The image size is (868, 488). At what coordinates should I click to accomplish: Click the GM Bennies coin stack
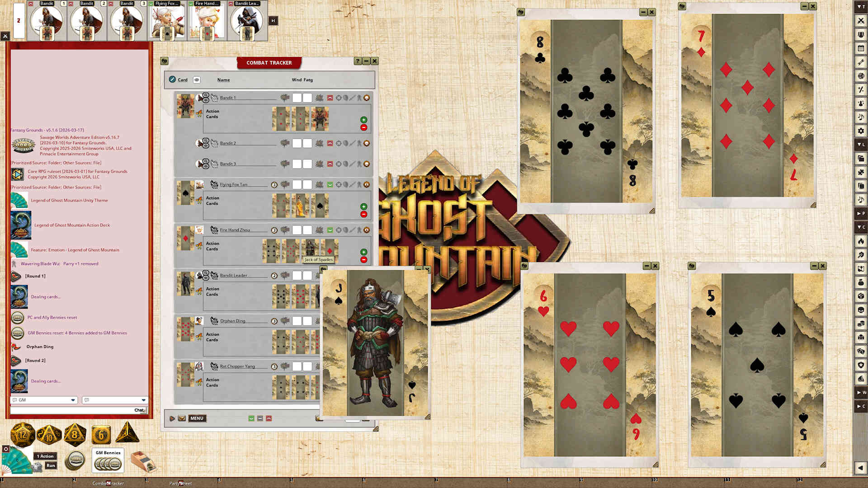pyautogui.click(x=108, y=463)
